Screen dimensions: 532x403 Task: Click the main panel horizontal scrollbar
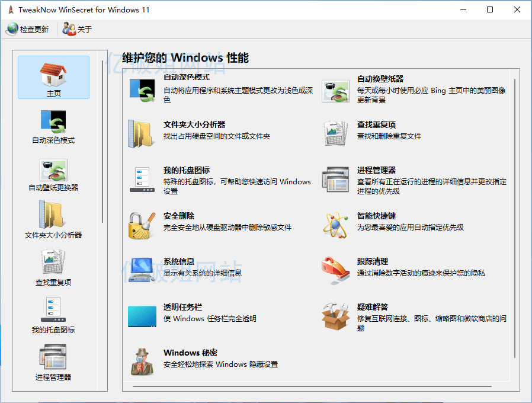pyautogui.click(x=312, y=386)
